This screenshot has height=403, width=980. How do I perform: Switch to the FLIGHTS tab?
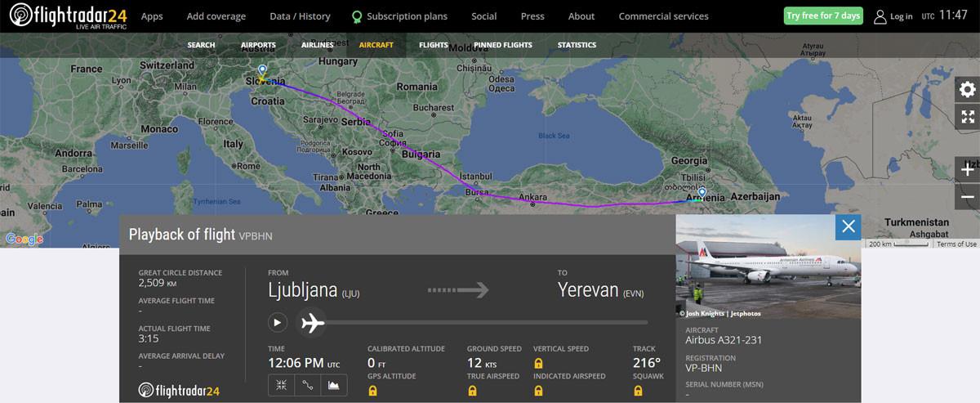tap(434, 45)
